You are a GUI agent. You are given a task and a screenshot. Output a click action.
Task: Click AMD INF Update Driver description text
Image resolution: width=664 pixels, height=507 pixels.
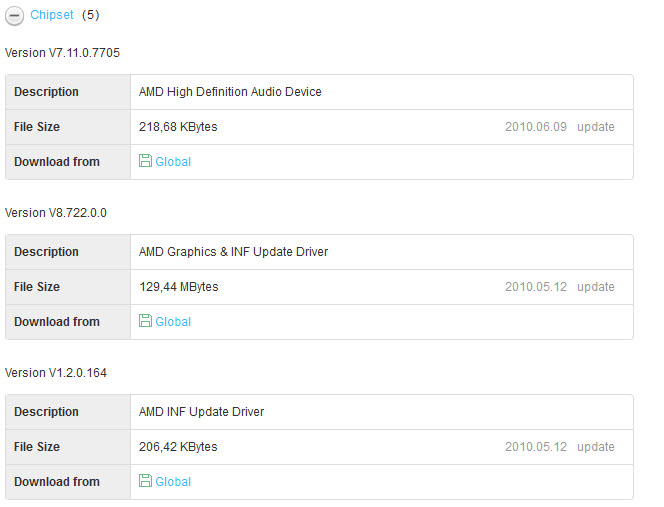pos(202,412)
